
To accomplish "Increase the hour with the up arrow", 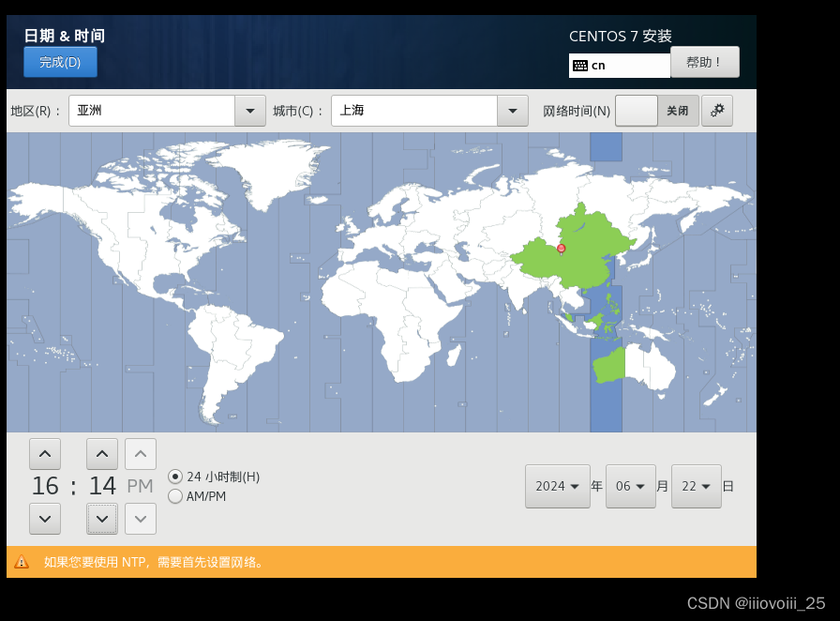I will coord(45,454).
